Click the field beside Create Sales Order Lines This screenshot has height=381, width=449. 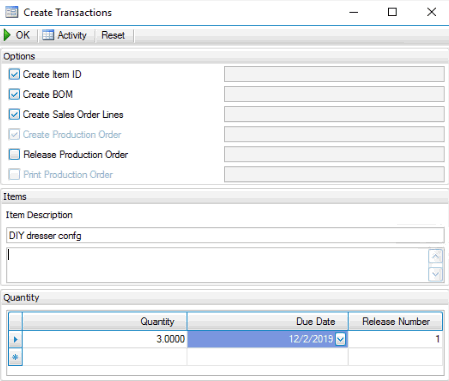point(334,114)
